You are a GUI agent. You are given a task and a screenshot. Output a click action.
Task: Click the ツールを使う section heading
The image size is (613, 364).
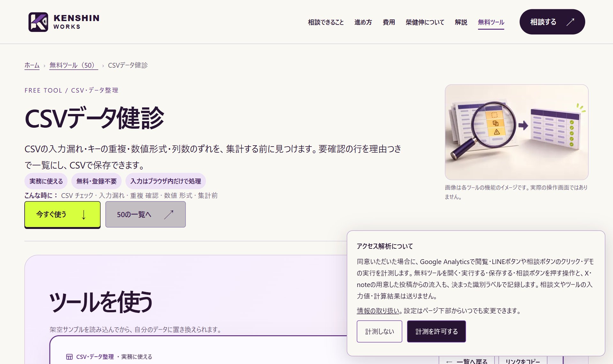[101, 302]
